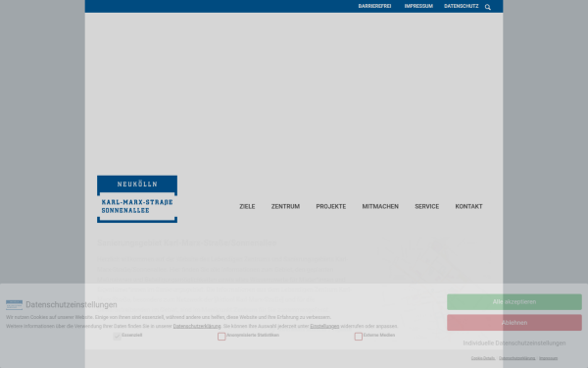Open the search magnifier icon in top bar
This screenshot has width=588, height=368.
[487, 7]
